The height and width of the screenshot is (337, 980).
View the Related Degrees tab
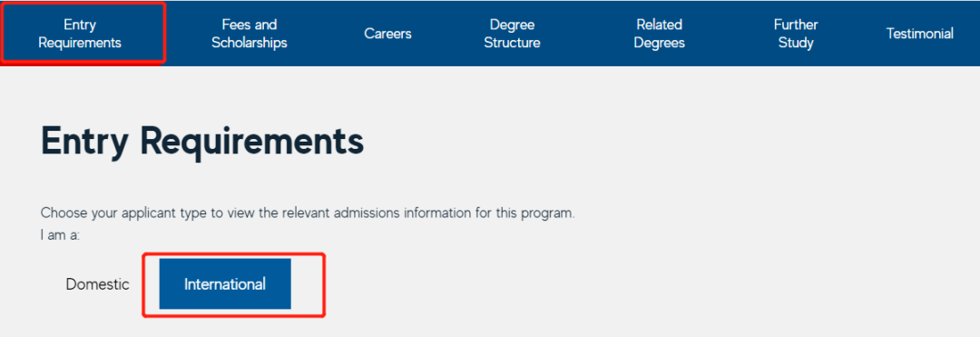[659, 34]
